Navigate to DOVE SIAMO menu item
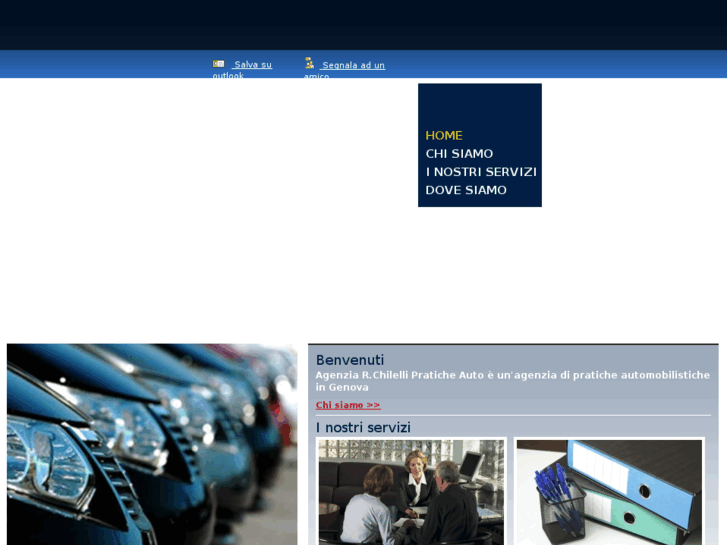The image size is (727, 545). 466,190
